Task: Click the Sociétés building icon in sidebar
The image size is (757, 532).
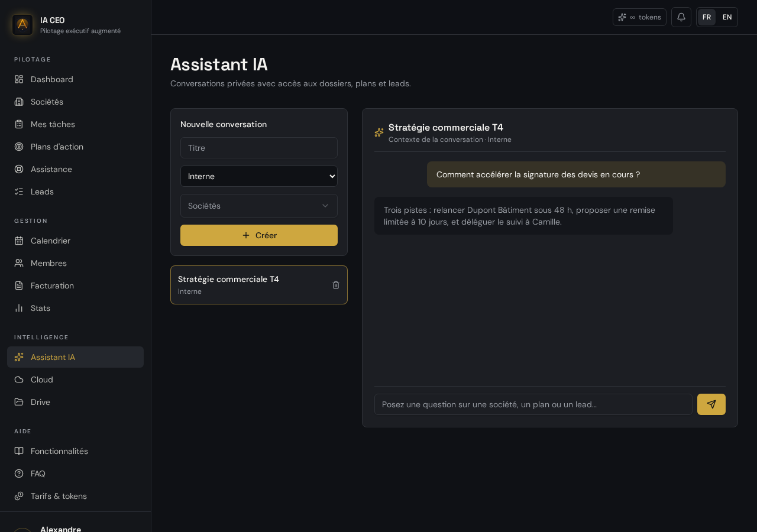Action: pyautogui.click(x=19, y=102)
